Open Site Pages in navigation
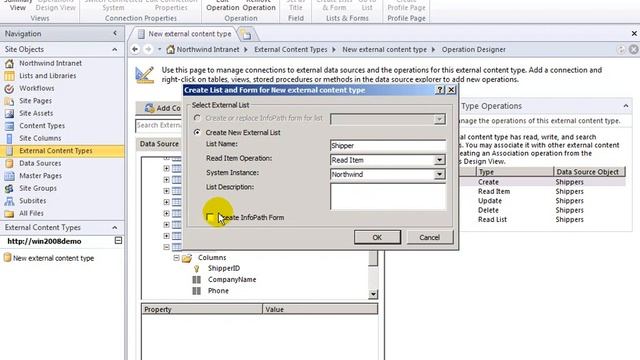This screenshot has height=360, width=640. (35, 100)
